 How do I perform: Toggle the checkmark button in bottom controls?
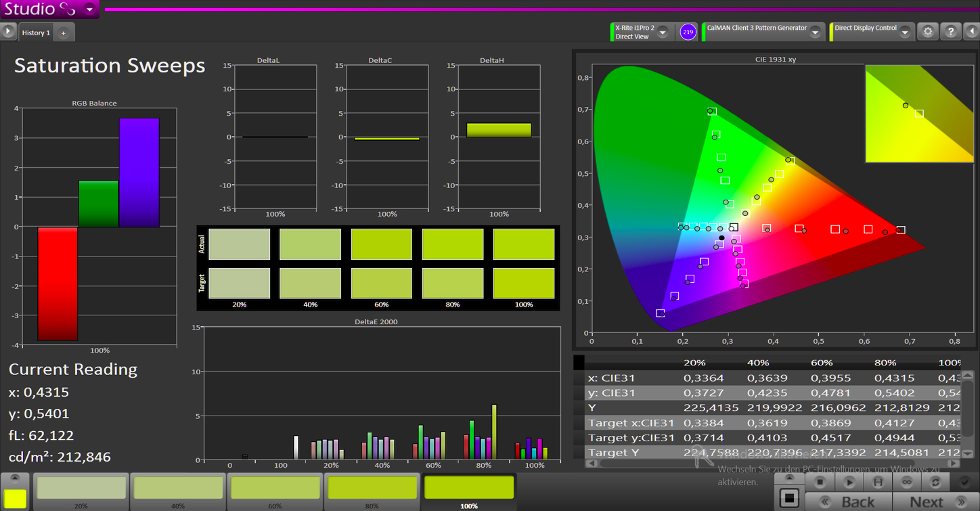click(966, 483)
